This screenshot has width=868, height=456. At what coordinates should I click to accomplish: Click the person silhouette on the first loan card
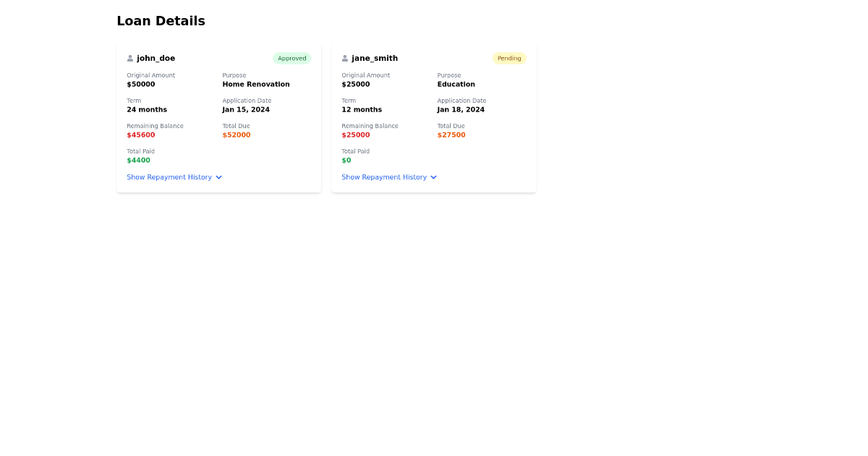[x=130, y=57]
